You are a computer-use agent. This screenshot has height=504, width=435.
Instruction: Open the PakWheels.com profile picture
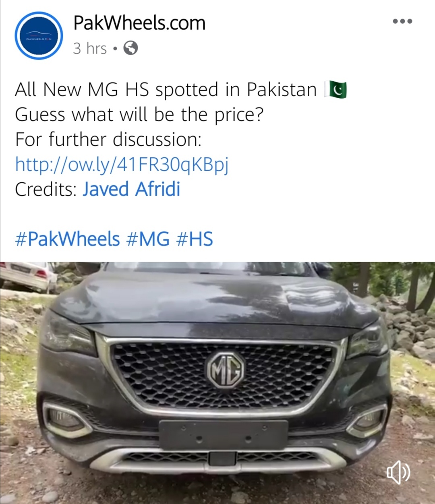point(39,35)
